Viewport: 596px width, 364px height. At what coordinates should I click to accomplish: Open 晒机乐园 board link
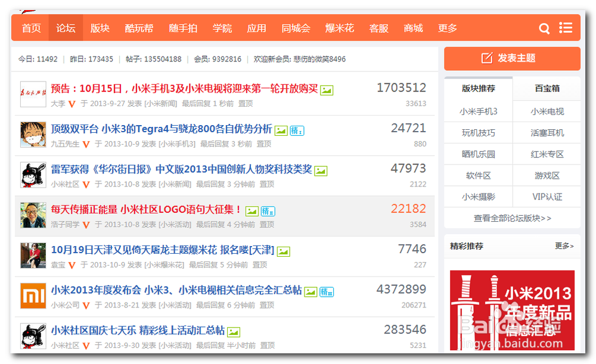point(478,154)
